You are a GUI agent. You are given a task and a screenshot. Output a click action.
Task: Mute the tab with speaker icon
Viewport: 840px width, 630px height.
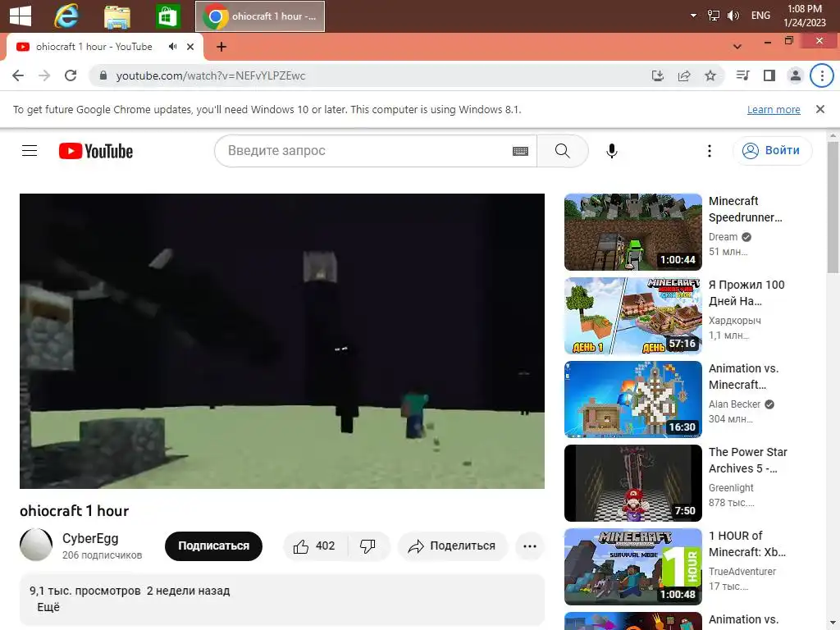[x=172, y=47]
